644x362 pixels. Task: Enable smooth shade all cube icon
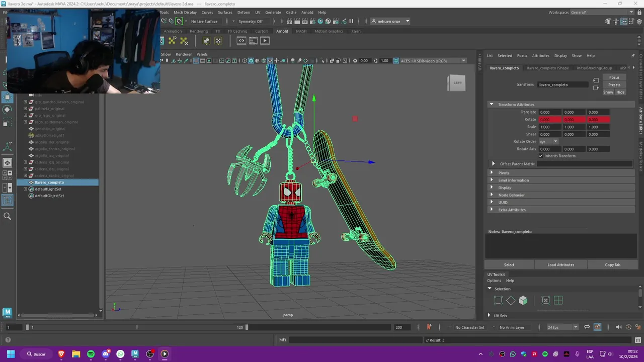(x=252, y=61)
